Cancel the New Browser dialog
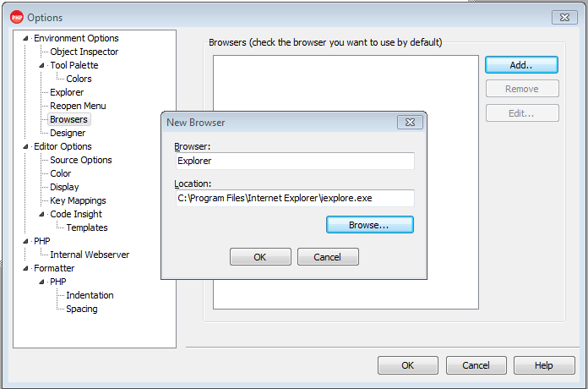588x389 pixels. pos(328,257)
